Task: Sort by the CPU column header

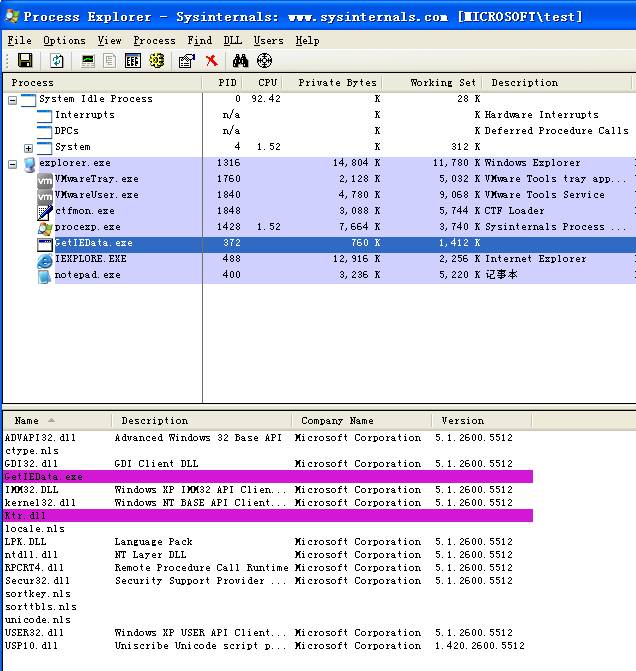Action: pos(263,83)
